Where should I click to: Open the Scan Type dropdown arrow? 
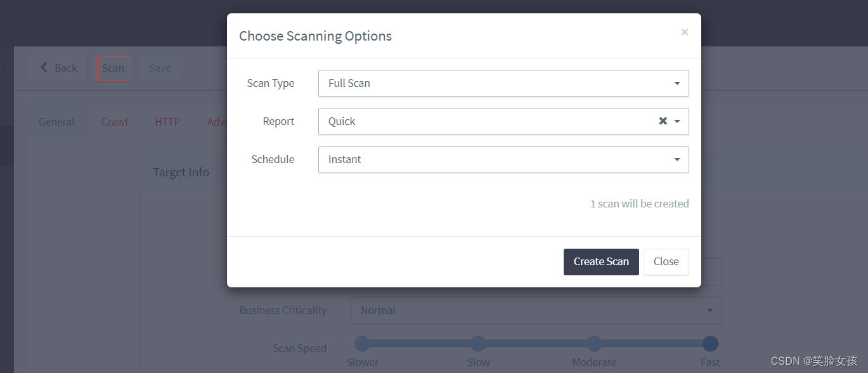(677, 83)
